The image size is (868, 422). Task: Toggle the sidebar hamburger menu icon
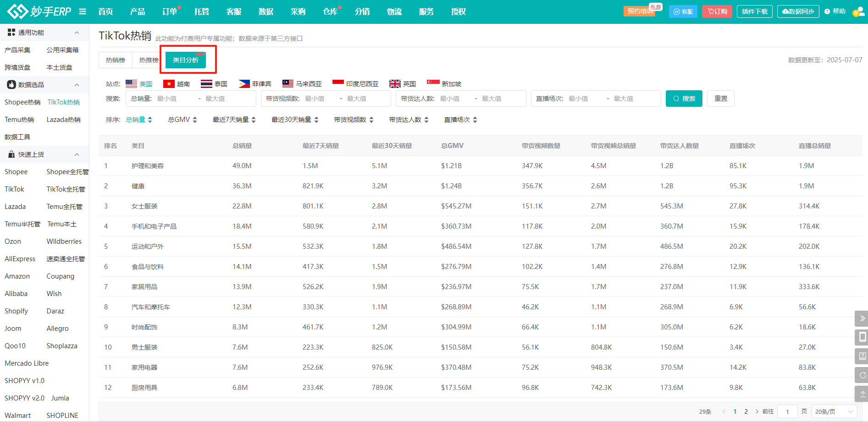tap(83, 11)
